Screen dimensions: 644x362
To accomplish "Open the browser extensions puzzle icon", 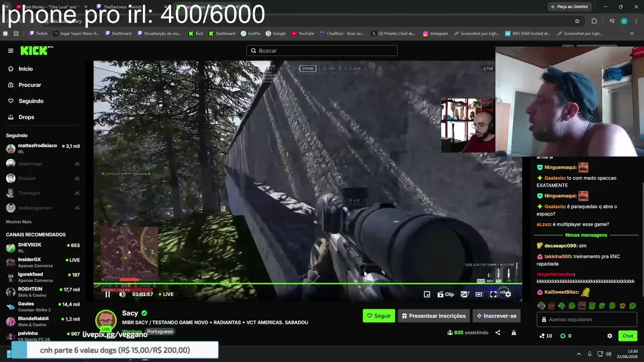I will click(594, 21).
